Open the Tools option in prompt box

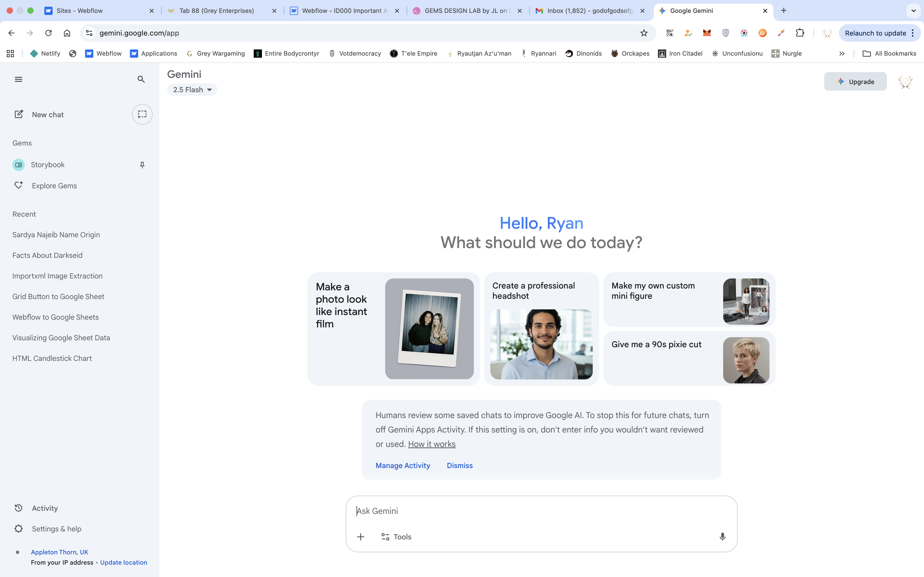(396, 537)
